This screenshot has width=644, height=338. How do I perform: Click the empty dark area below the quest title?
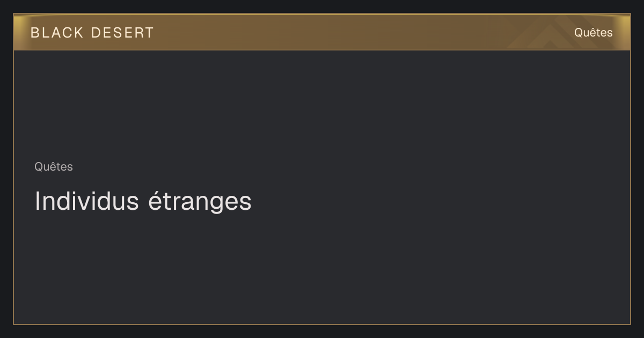click(x=322, y=268)
